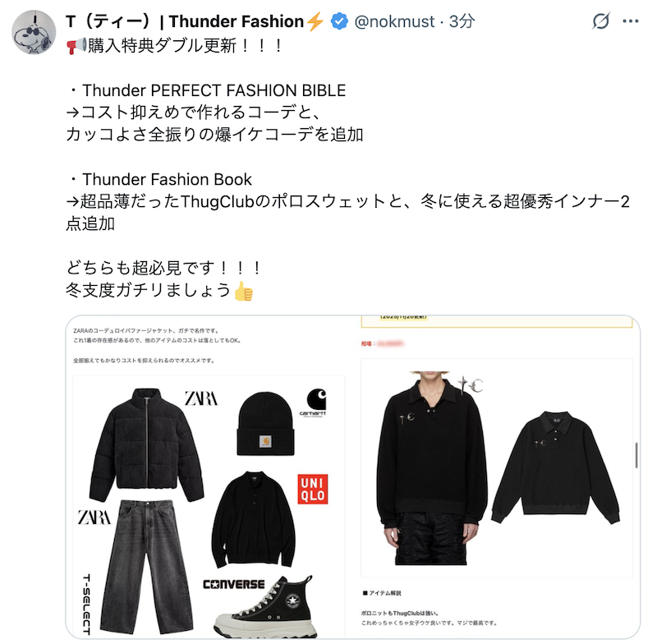This screenshot has width=657, height=644.
Task: Click the lightning bolt emoji in name
Action: coord(315,21)
